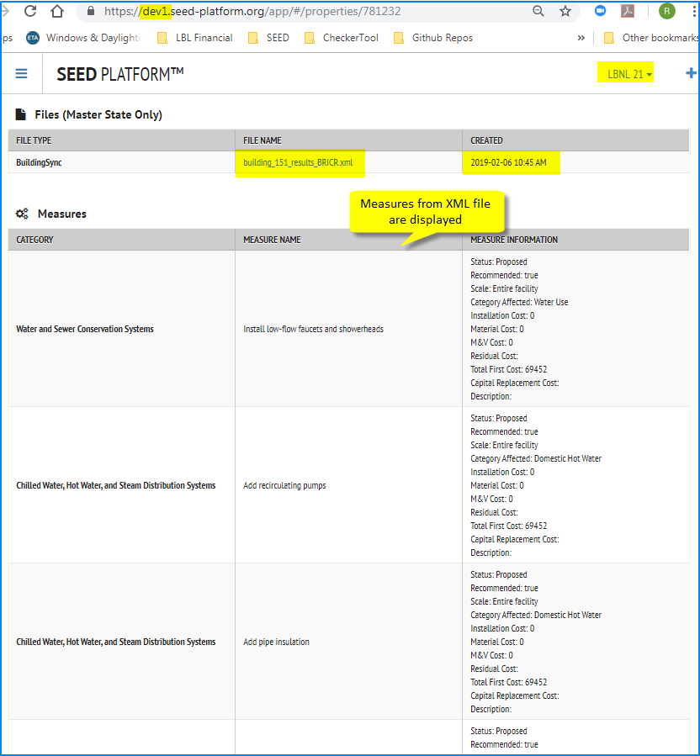The image size is (700, 756).
Task: Click the Measures gears icon
Action: 21,213
